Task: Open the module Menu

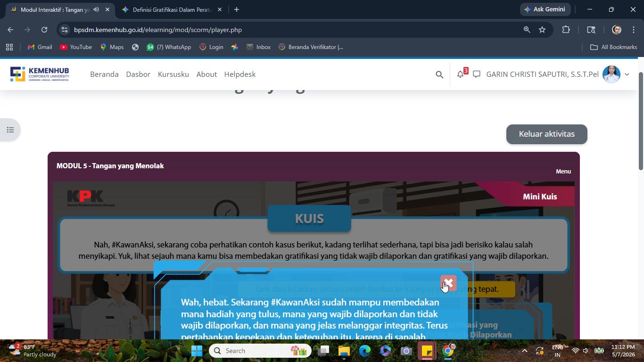Action: (563, 172)
